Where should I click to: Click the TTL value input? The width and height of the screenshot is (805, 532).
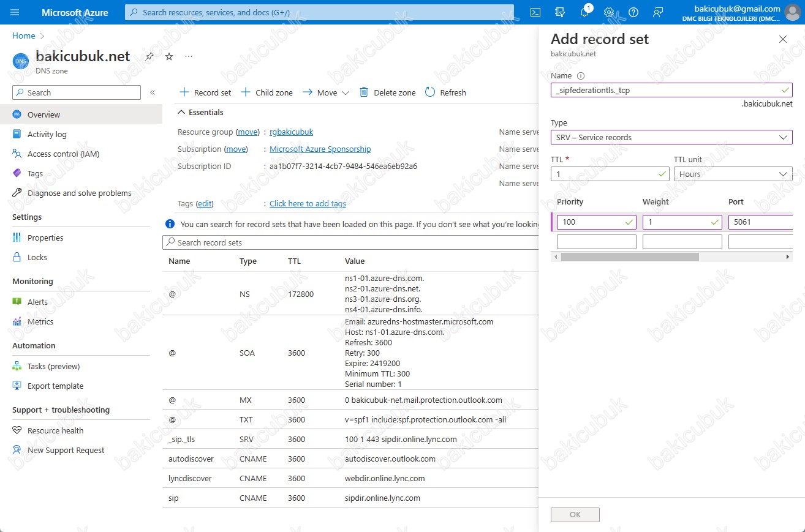tap(610, 174)
